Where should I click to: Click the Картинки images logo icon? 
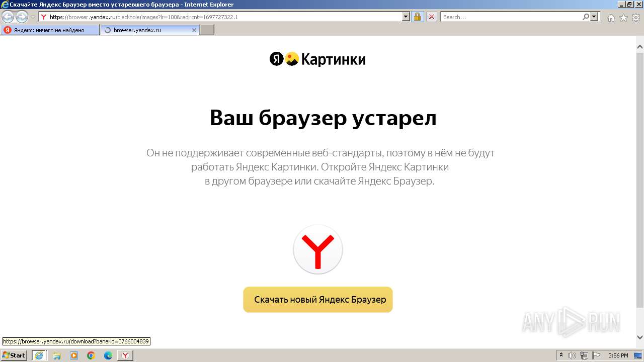click(x=292, y=59)
